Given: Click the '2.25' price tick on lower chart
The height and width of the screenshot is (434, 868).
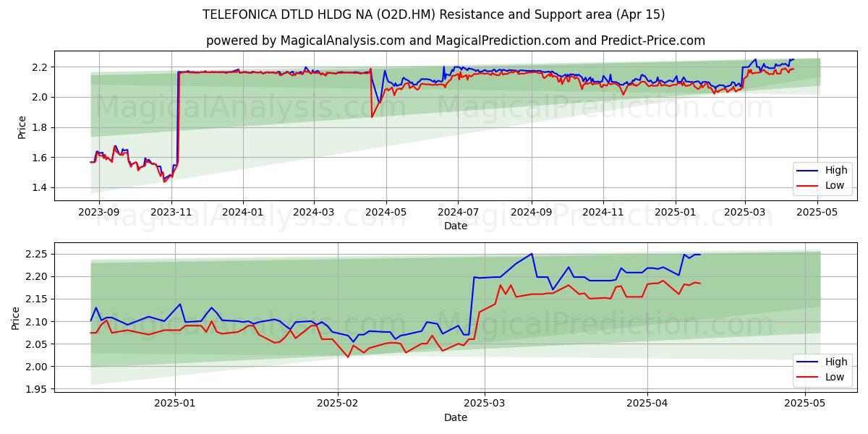Looking at the screenshot, I should pos(37,254).
